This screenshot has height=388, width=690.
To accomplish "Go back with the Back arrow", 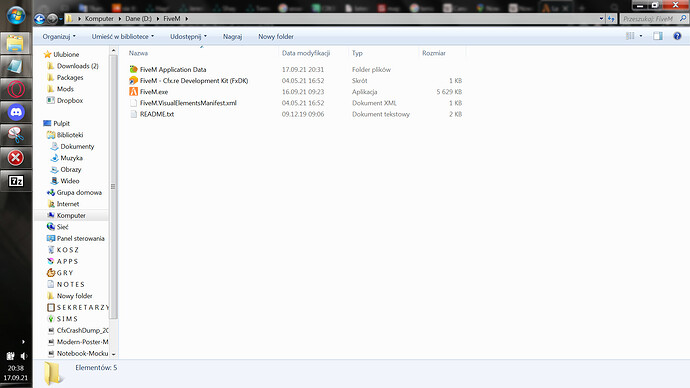I will pyautogui.click(x=40, y=18).
